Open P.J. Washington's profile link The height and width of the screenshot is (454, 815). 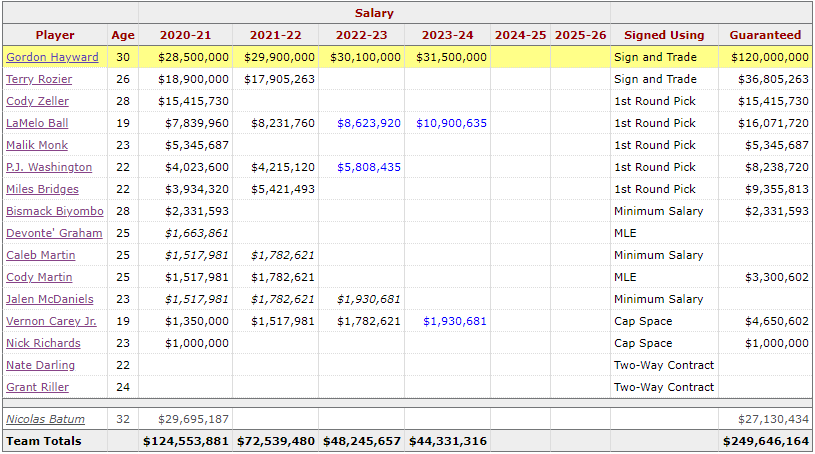pyautogui.click(x=49, y=167)
